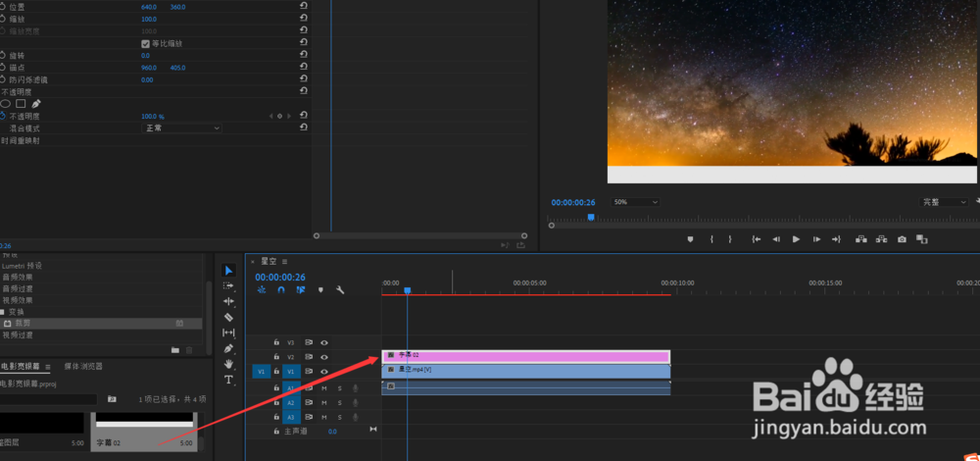This screenshot has height=461, width=980.
Task: Toggle Linked Selection in timeline
Action: (x=301, y=290)
